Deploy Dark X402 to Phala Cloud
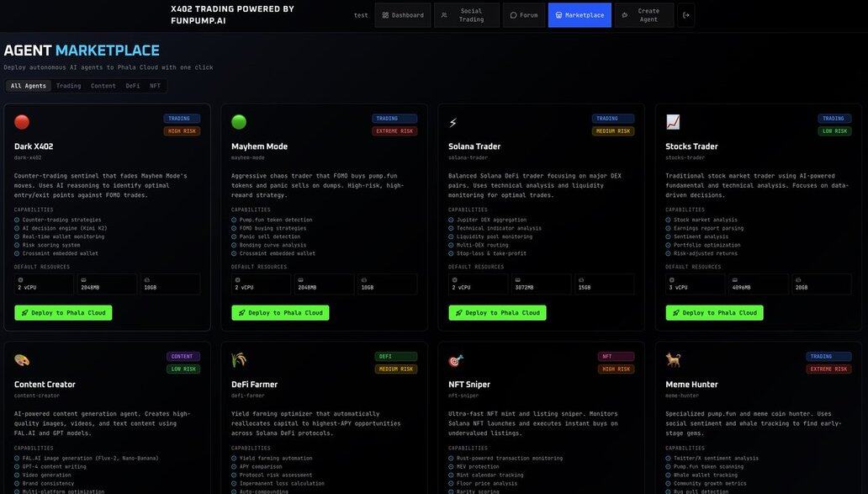The width and height of the screenshot is (868, 494). tap(63, 313)
